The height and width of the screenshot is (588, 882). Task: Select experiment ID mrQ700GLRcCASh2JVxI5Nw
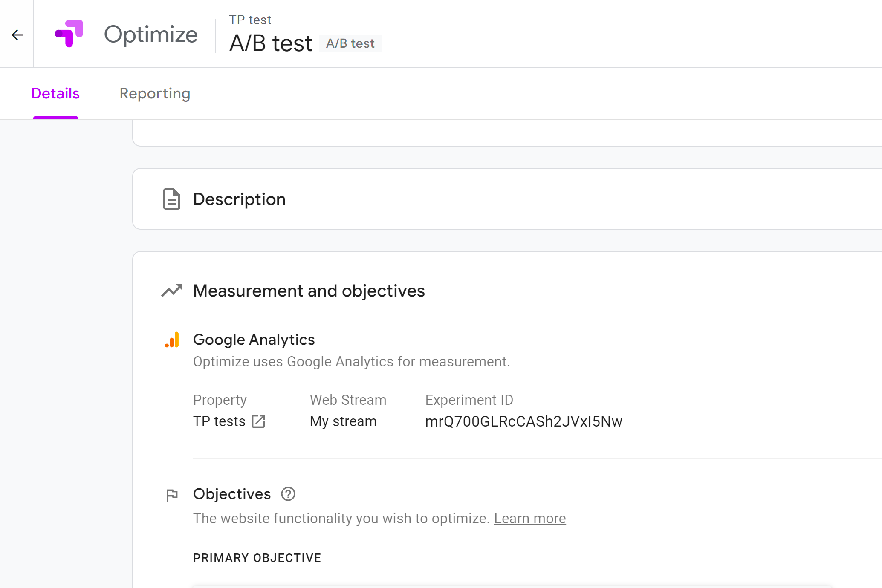[524, 421]
